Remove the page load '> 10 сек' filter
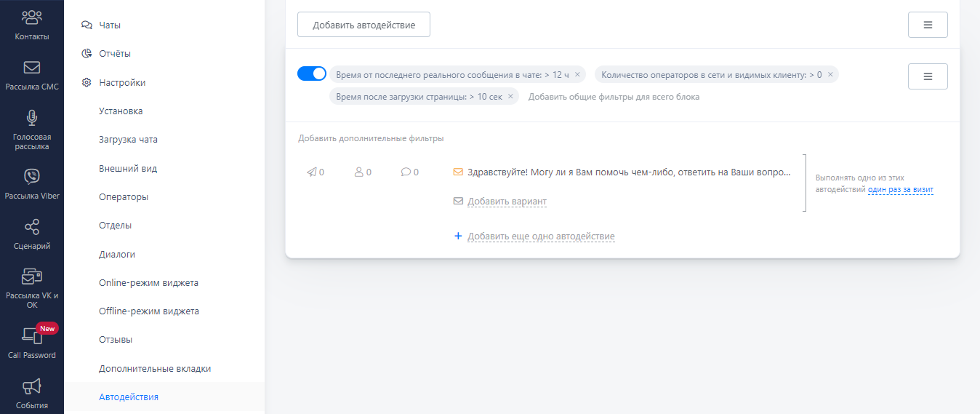Image resolution: width=980 pixels, height=414 pixels. tap(510, 97)
